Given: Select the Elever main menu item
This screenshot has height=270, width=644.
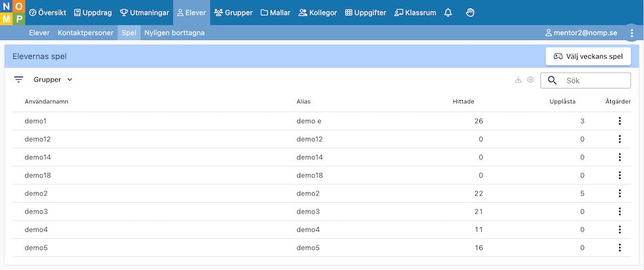Looking at the screenshot, I should [191, 13].
